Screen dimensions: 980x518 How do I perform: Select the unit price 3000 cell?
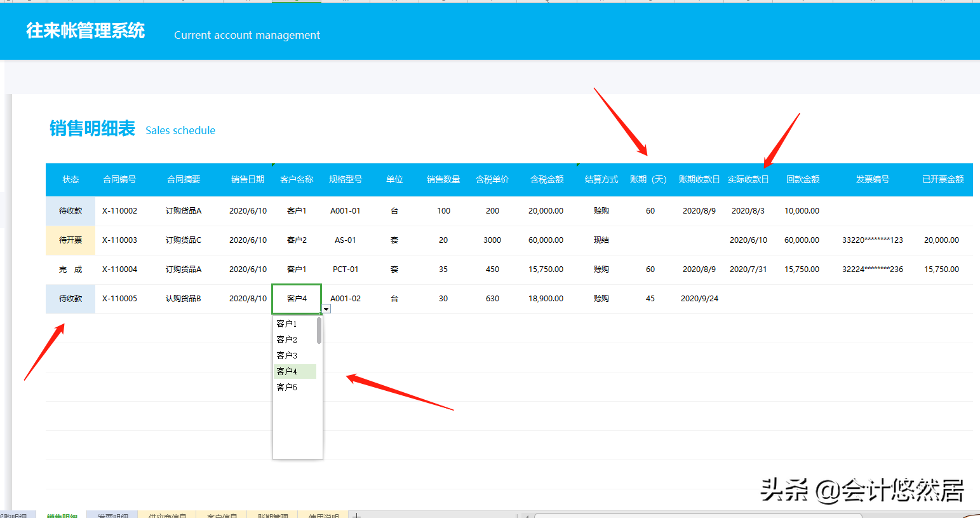[492, 240]
